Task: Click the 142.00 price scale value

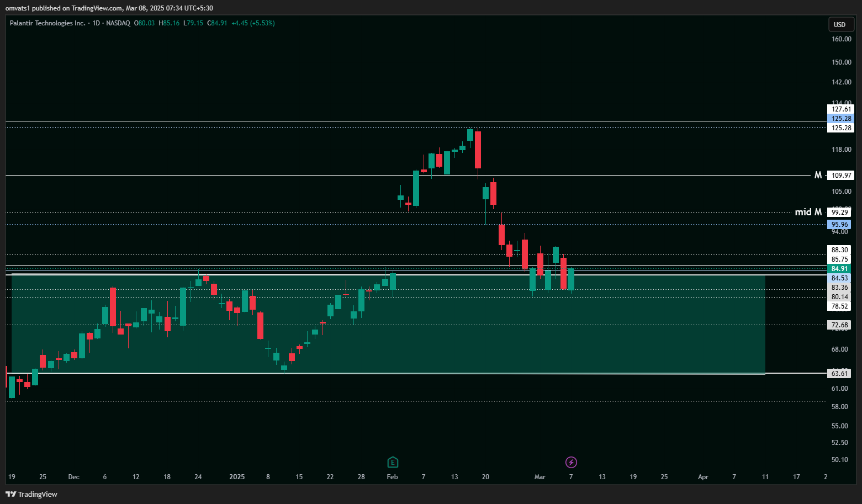Action: coord(842,82)
